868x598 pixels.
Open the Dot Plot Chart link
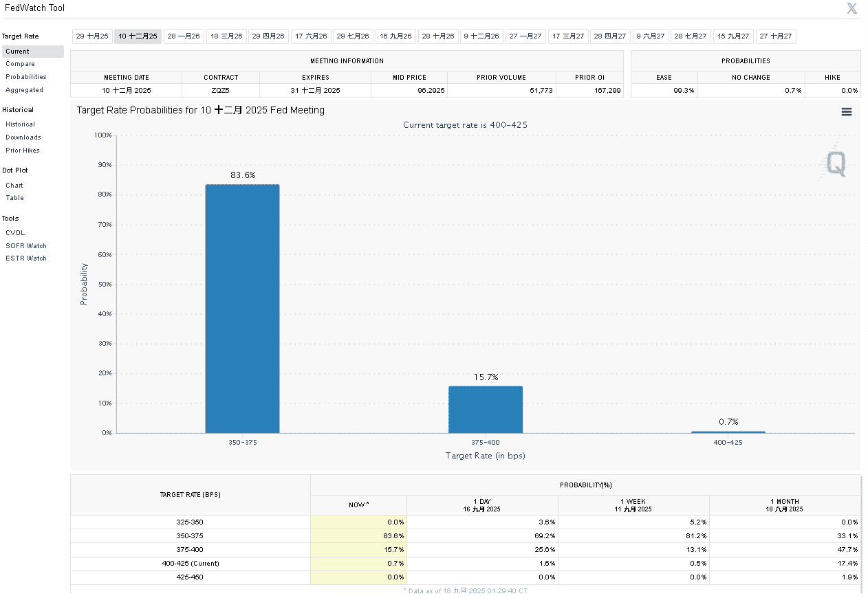[14, 186]
